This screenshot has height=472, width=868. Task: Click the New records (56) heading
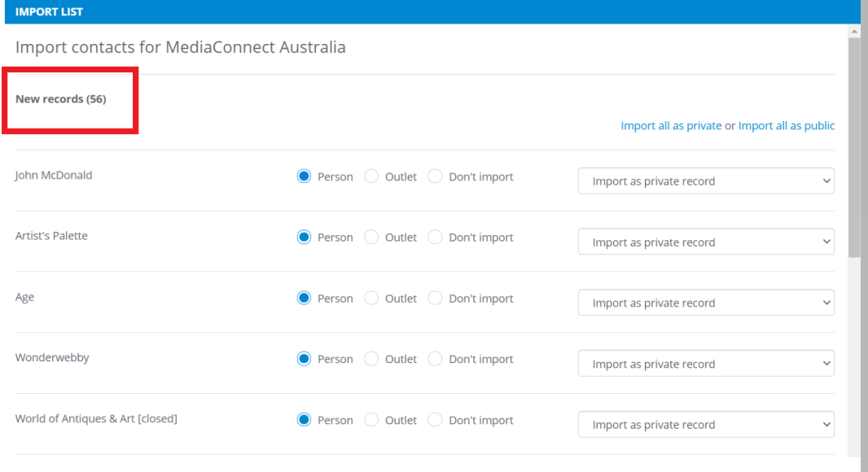[x=61, y=99]
